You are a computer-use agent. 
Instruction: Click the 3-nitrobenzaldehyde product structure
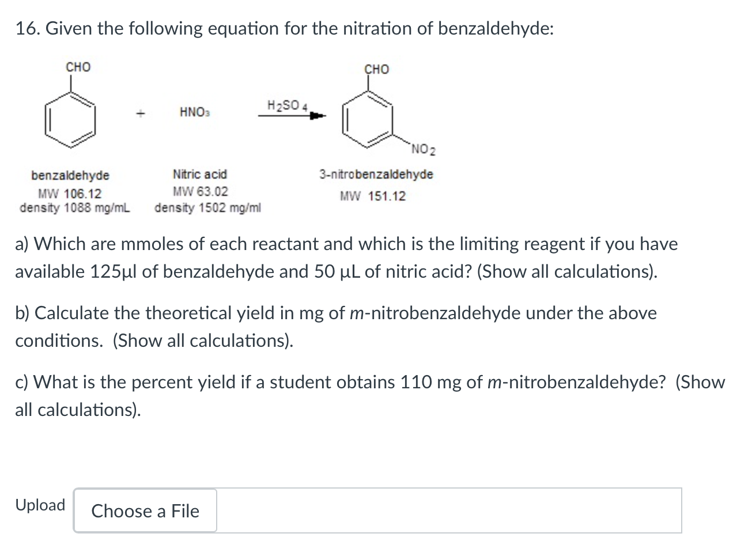pyautogui.click(x=367, y=119)
